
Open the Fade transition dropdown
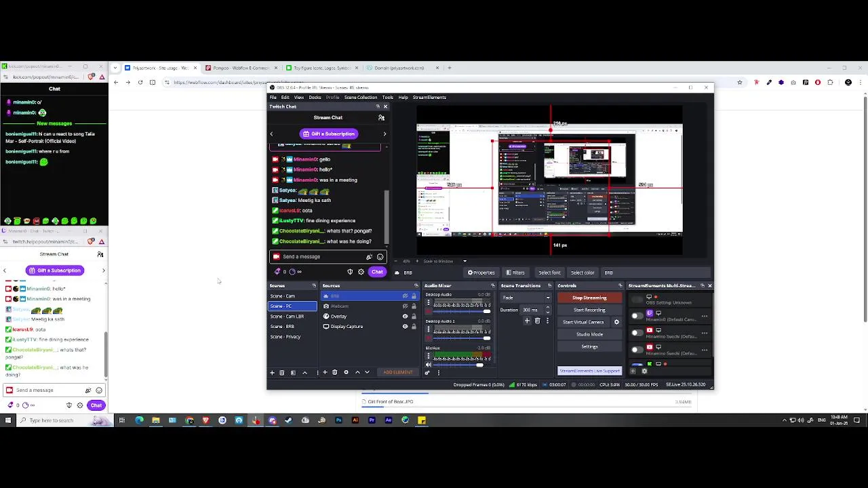coord(527,298)
